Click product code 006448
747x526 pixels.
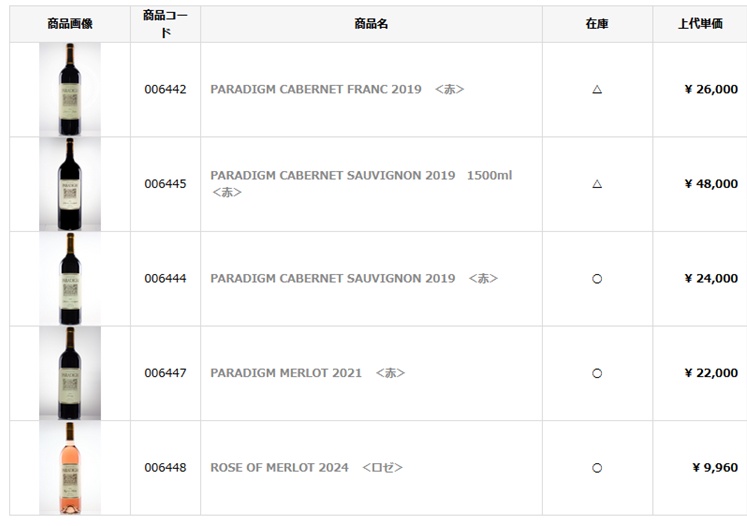[x=165, y=467]
